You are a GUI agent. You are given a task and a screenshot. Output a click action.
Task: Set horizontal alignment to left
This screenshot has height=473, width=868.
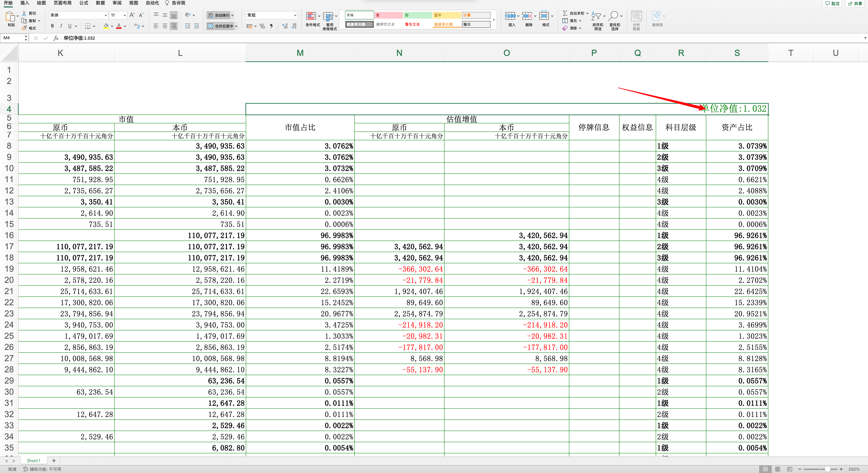156,26
